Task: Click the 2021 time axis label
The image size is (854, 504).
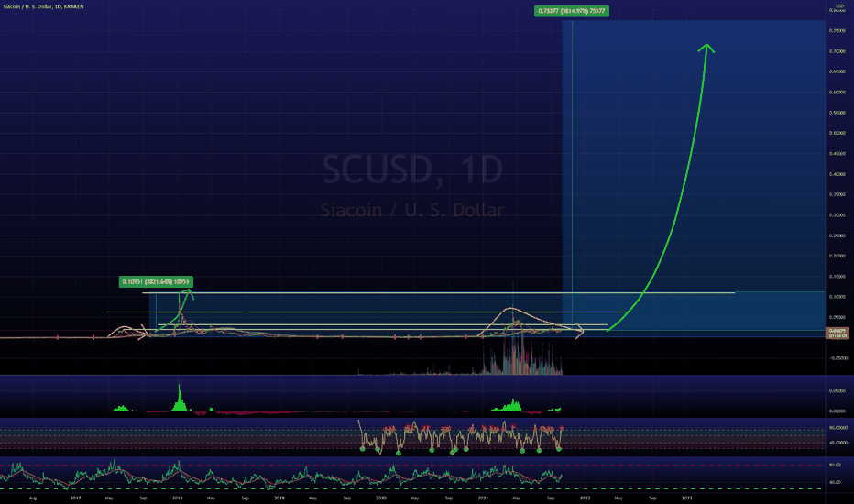Action: point(483,498)
